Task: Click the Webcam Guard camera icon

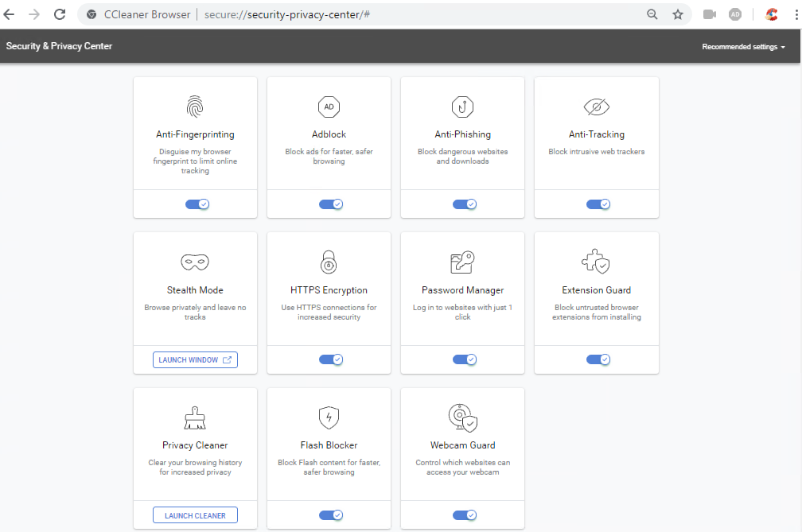Action: pyautogui.click(x=462, y=417)
